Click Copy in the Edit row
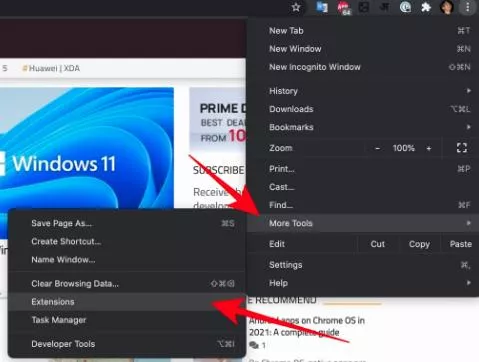479x362 pixels. tap(419, 244)
